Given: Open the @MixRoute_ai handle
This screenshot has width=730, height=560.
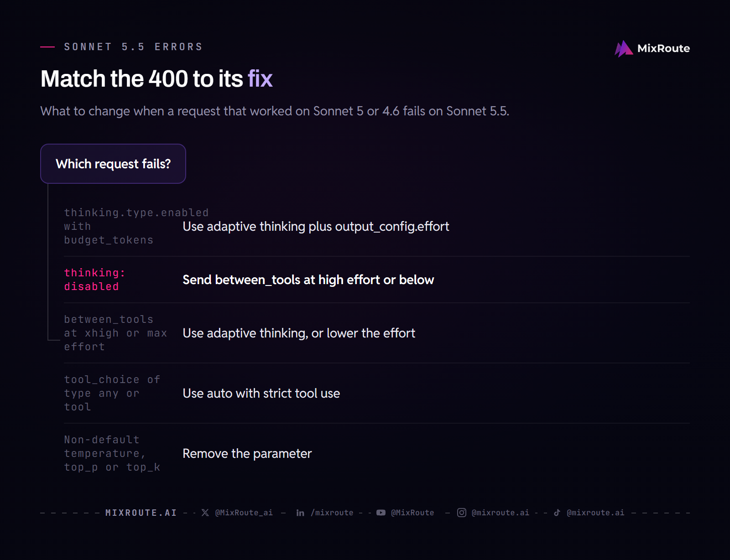Looking at the screenshot, I should (244, 513).
